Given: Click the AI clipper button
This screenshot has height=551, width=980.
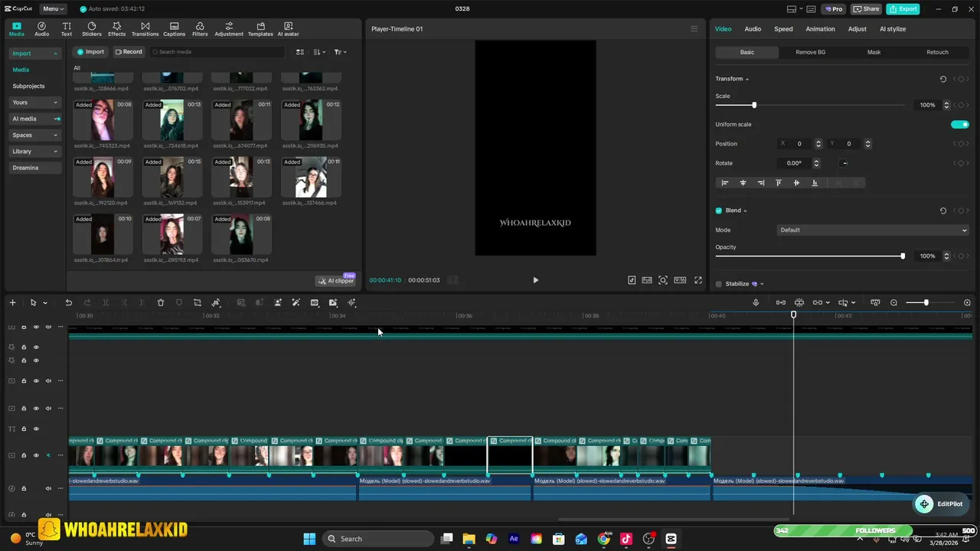Looking at the screenshot, I should [336, 281].
